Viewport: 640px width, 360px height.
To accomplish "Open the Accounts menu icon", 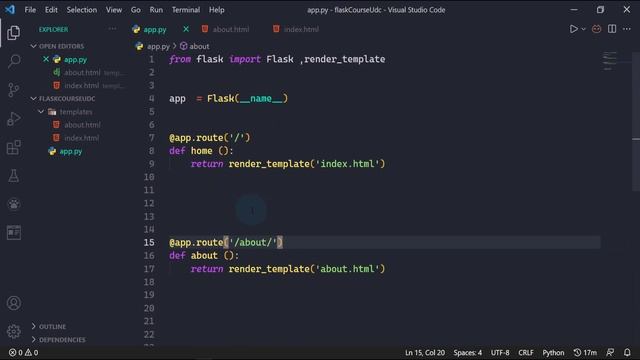I will (13, 303).
